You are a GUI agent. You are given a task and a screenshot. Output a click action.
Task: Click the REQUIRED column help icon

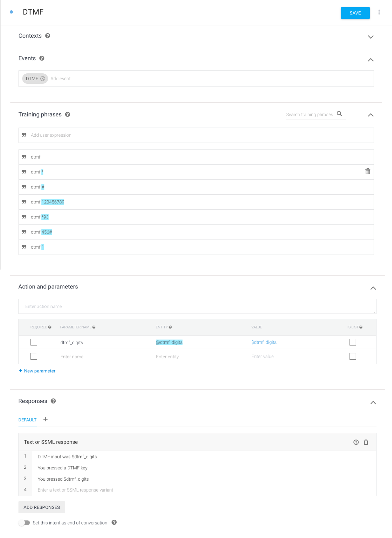pyautogui.click(x=50, y=327)
